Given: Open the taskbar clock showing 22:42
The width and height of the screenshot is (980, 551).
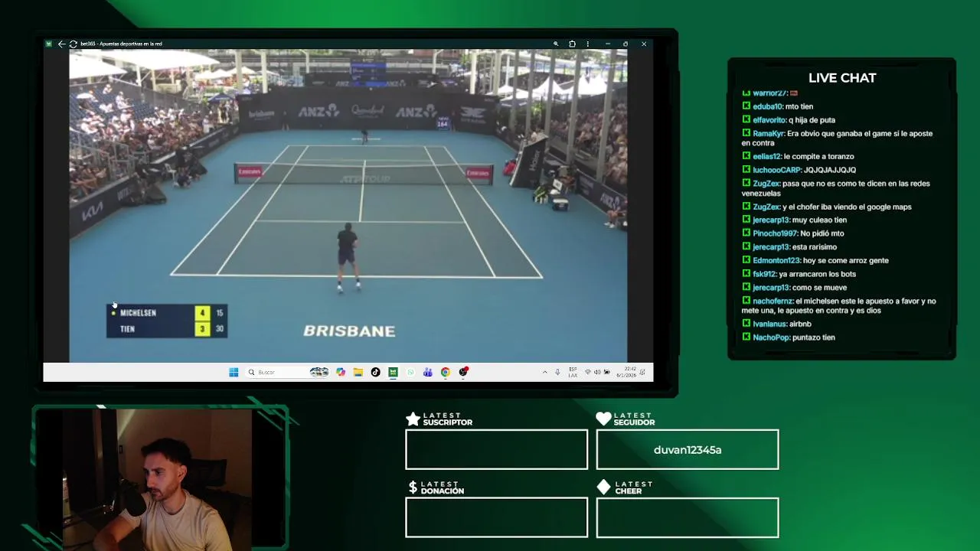Looking at the screenshot, I should (626, 372).
